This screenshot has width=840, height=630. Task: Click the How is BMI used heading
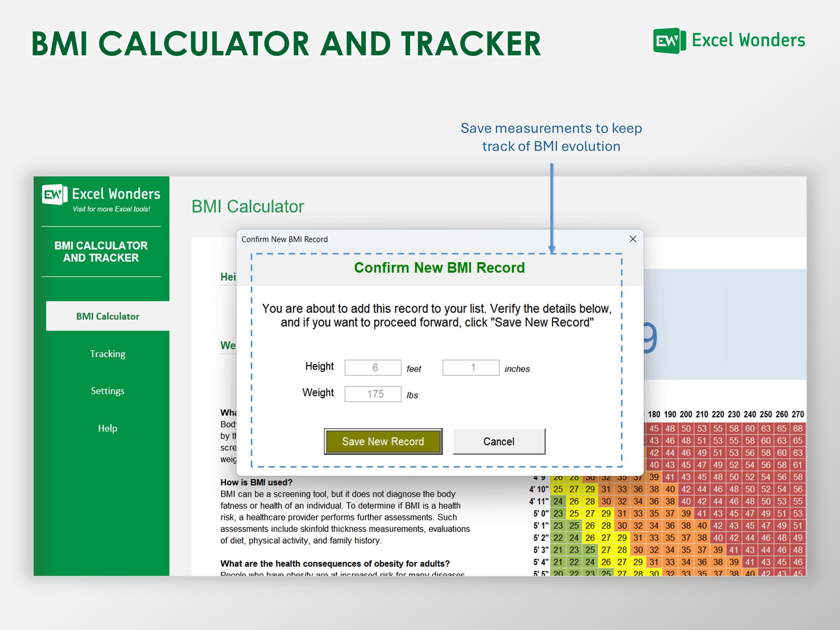(x=256, y=482)
